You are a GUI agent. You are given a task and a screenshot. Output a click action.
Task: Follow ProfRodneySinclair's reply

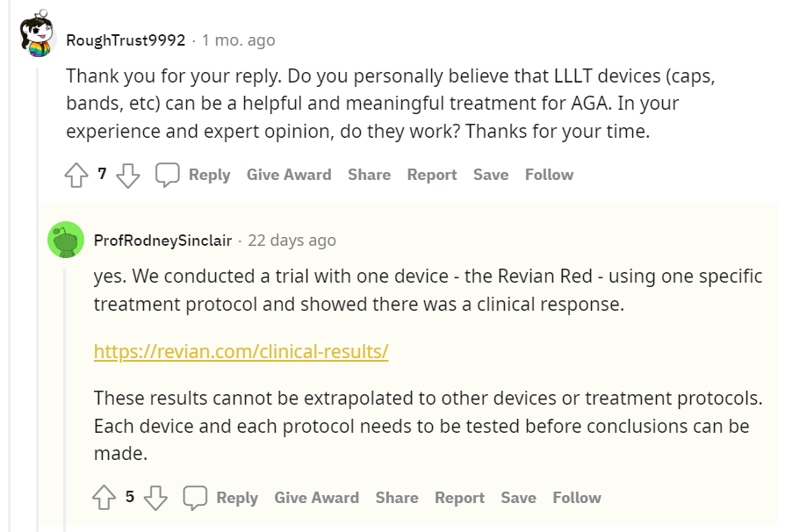point(577,498)
